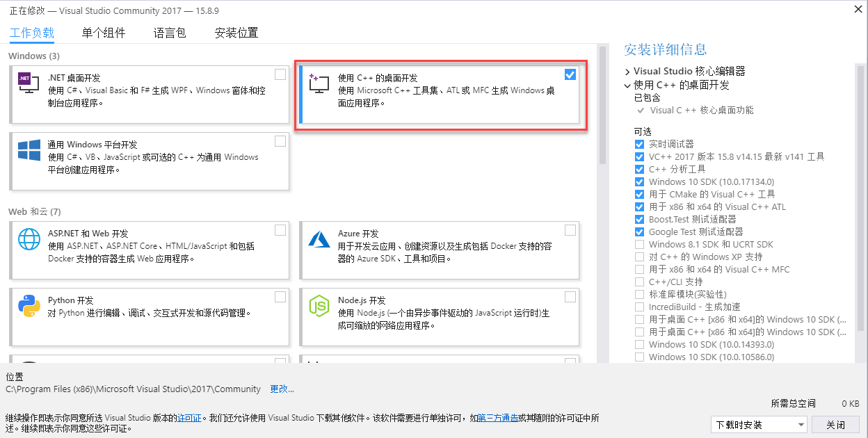
Task: Uncheck Visual C++ ATL for x86 and x64
Action: pyautogui.click(x=639, y=206)
